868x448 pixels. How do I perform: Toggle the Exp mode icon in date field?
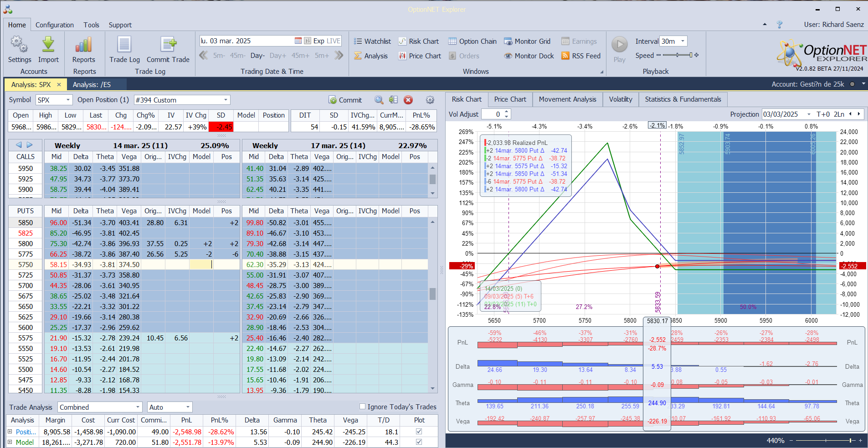pos(308,41)
